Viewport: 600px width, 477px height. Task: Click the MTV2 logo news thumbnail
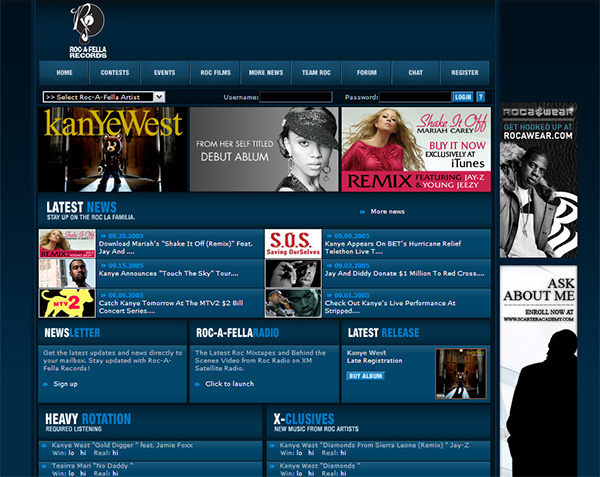[67, 303]
